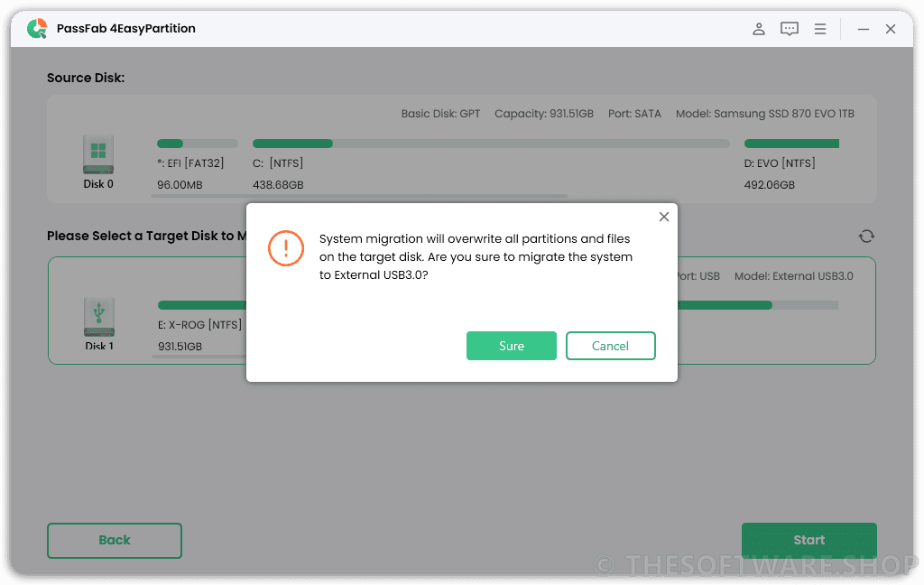Close the migration confirmation dialog

click(x=664, y=217)
